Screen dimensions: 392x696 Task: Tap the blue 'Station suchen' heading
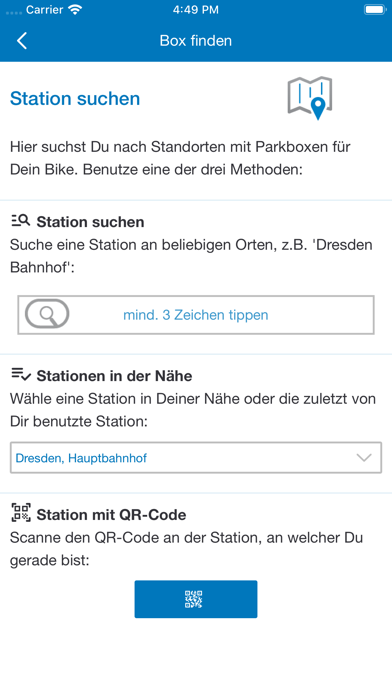click(x=75, y=99)
